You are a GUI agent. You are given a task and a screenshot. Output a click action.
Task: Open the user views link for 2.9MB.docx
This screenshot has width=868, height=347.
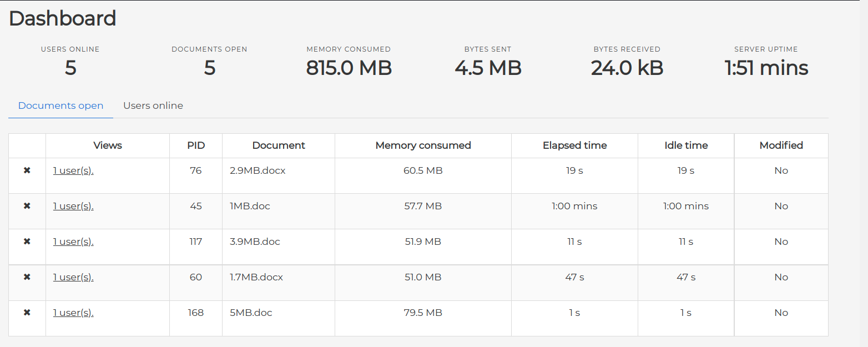73,170
